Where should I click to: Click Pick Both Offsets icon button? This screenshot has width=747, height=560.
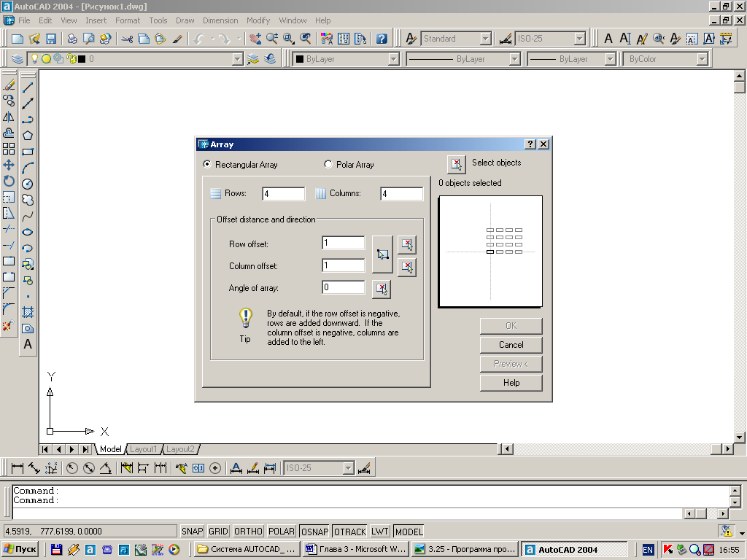(x=382, y=254)
